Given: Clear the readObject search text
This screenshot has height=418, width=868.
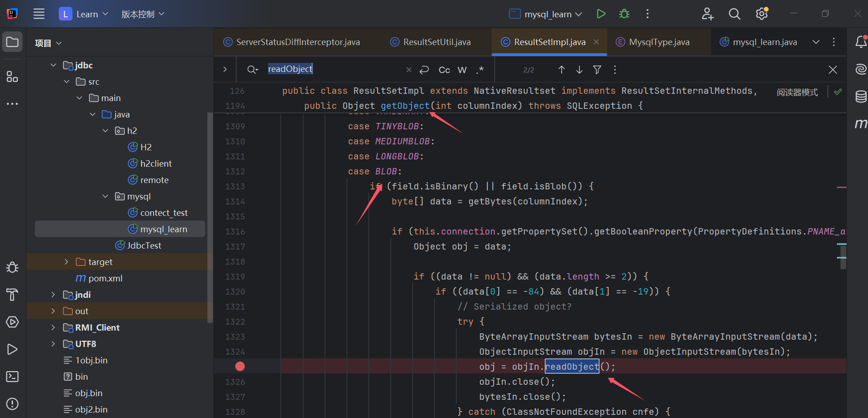Looking at the screenshot, I should (408, 70).
